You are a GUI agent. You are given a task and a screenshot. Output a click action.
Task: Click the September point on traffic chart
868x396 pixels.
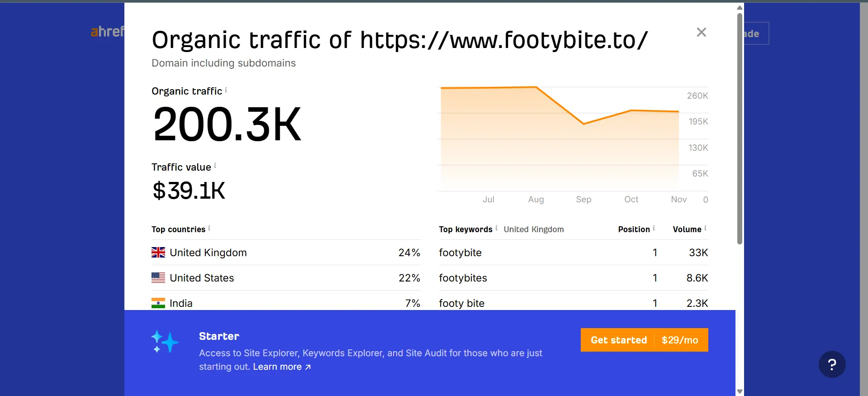(583, 124)
